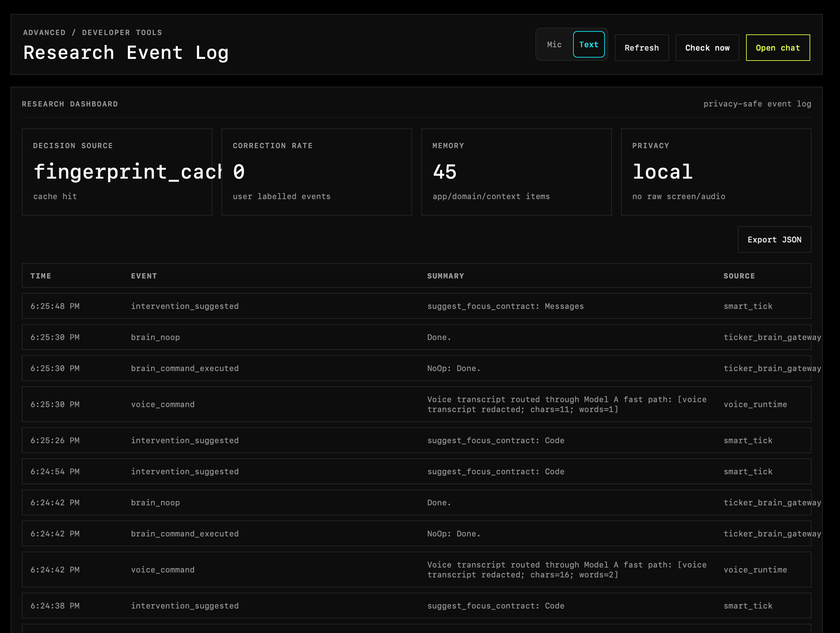Viewport: 840px width, 633px height.
Task: Click the SOURCE column header
Action: click(739, 276)
